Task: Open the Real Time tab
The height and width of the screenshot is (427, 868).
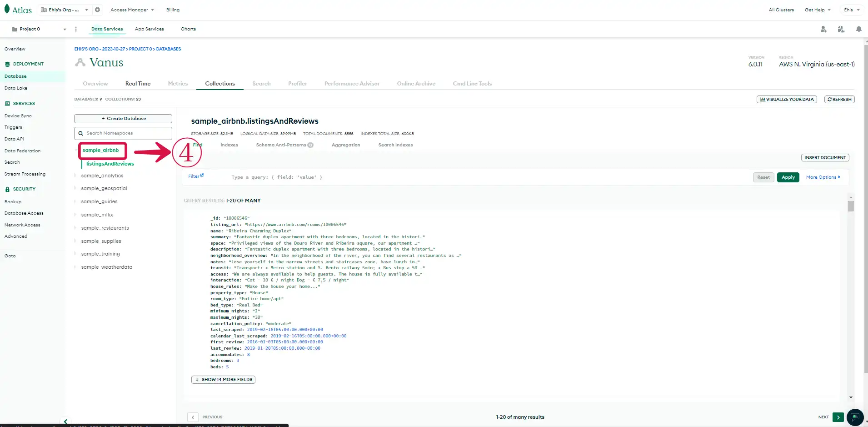Action: click(x=138, y=84)
